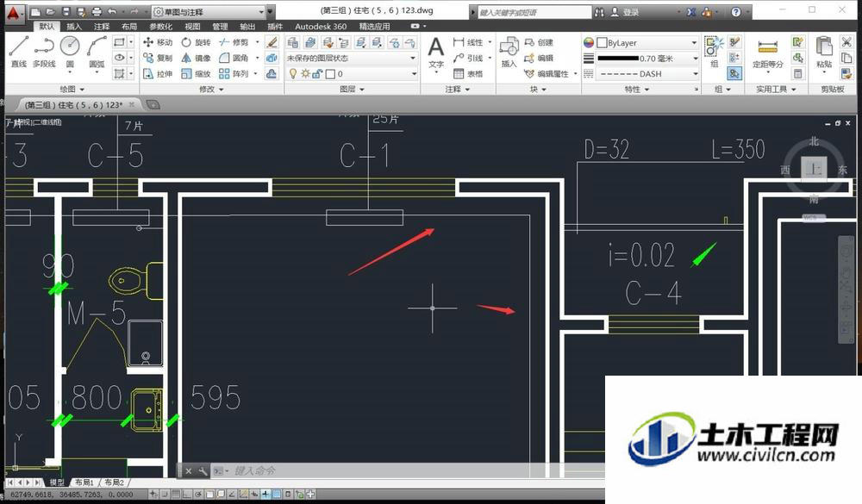Image resolution: width=862 pixels, height=504 pixels.
Task: Switch to the 布局1 layout tab
Action: 84,482
